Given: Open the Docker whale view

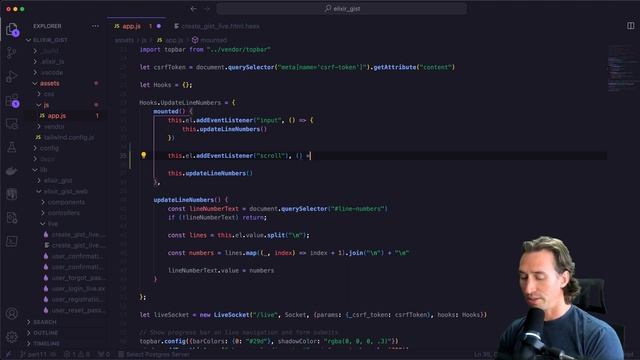Looking at the screenshot, I should (12, 171).
